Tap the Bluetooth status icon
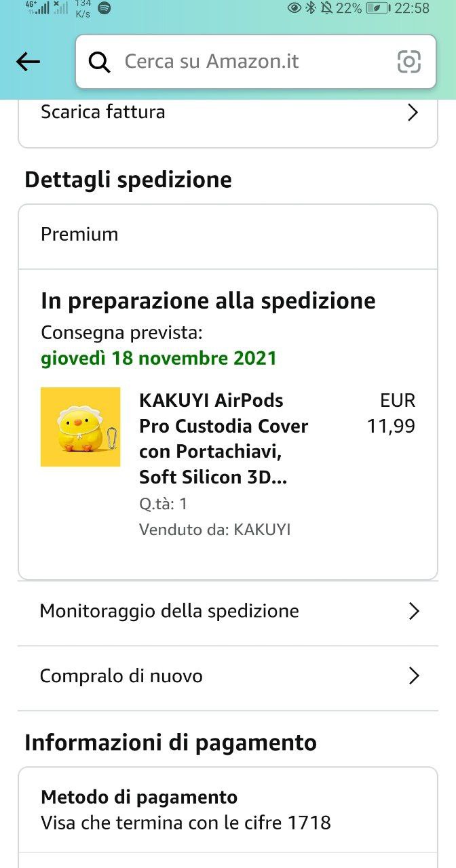456x868 pixels. tap(311, 8)
